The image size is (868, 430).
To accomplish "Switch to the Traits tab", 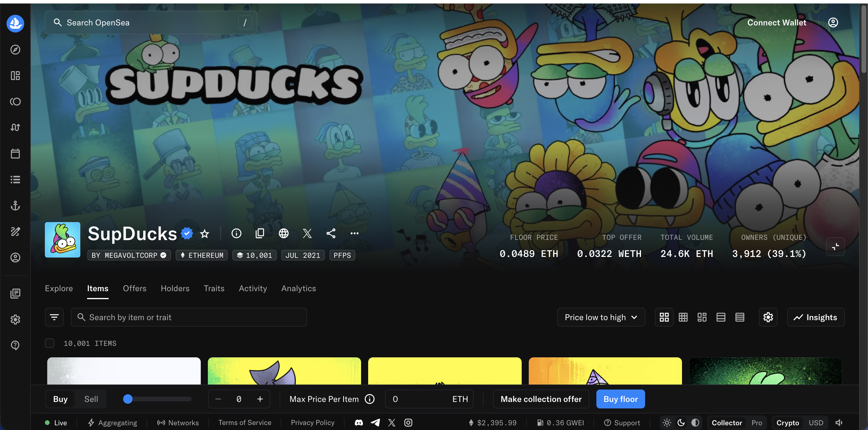I will (214, 289).
